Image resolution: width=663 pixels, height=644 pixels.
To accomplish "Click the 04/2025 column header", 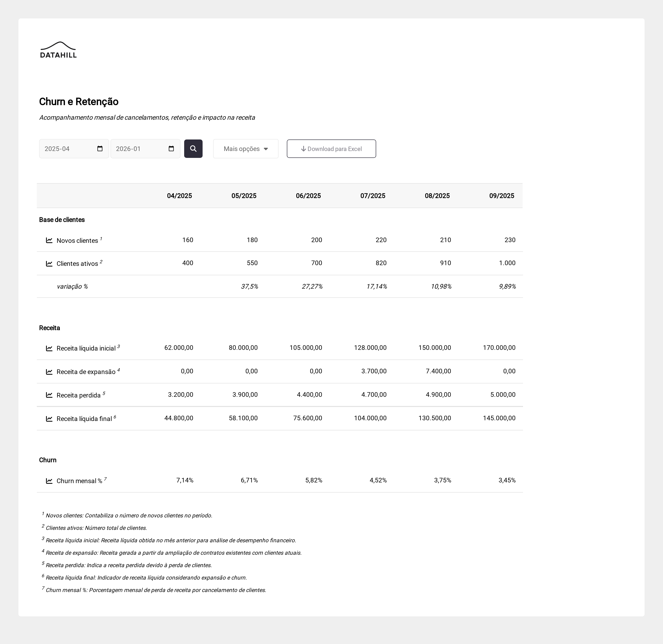I will (179, 196).
